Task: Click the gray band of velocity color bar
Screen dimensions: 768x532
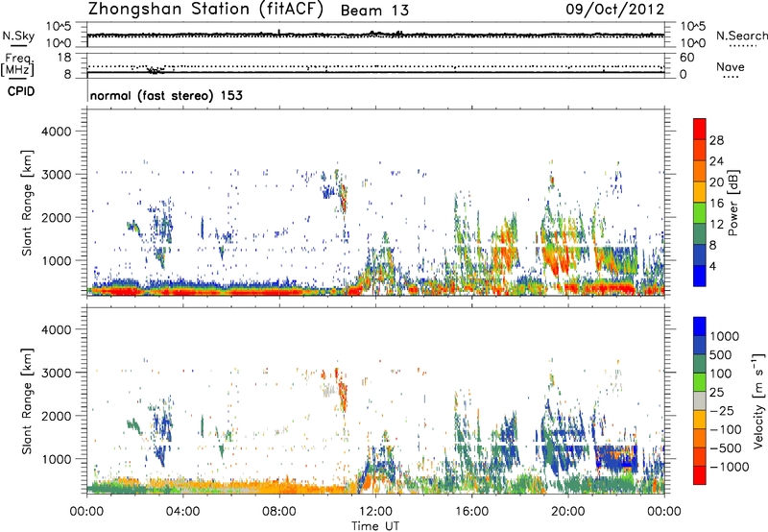Action: pyautogui.click(x=700, y=400)
